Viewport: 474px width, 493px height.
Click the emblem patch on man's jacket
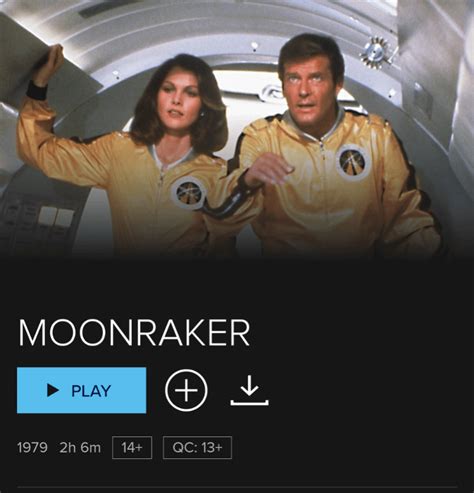tap(353, 162)
